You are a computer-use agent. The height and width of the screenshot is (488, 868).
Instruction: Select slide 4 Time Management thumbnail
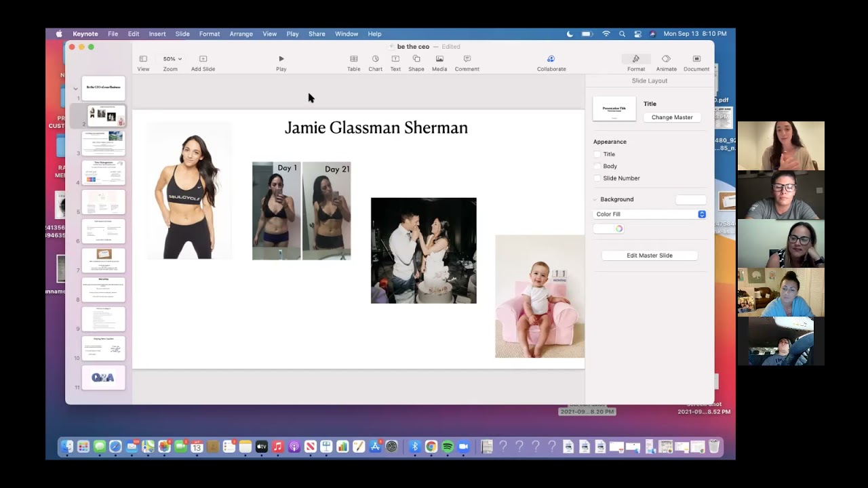pos(104,172)
